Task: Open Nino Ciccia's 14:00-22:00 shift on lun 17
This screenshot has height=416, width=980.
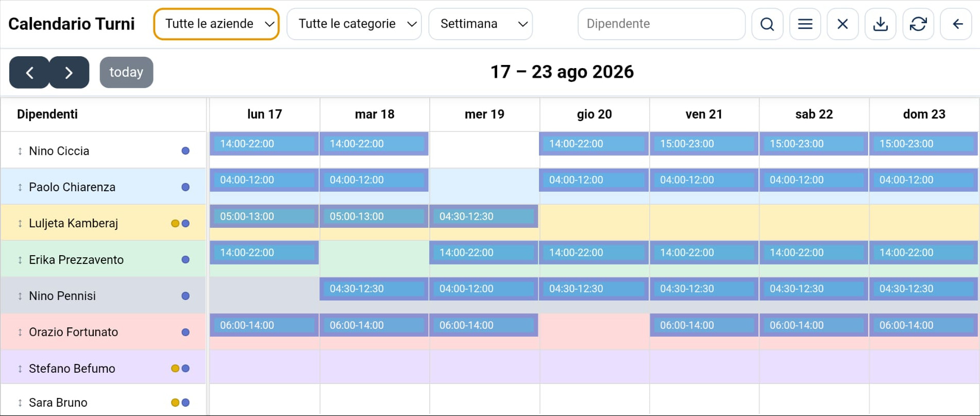Action: tap(264, 144)
